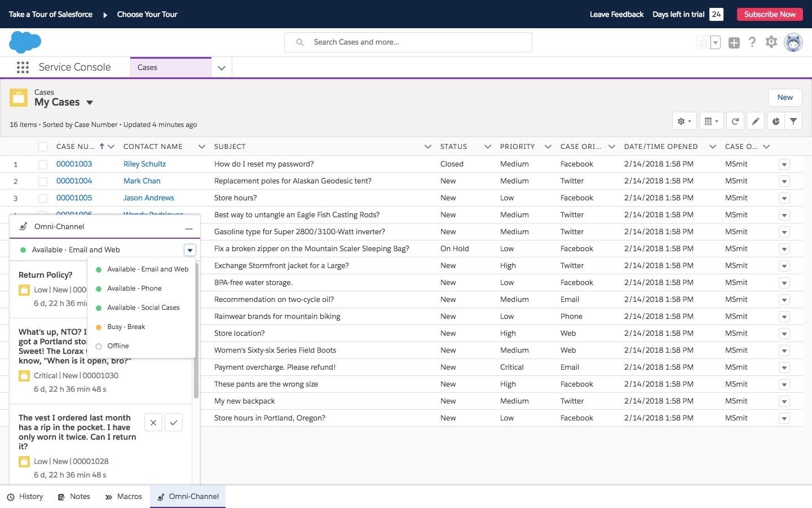Open the user profile avatar

click(793, 42)
